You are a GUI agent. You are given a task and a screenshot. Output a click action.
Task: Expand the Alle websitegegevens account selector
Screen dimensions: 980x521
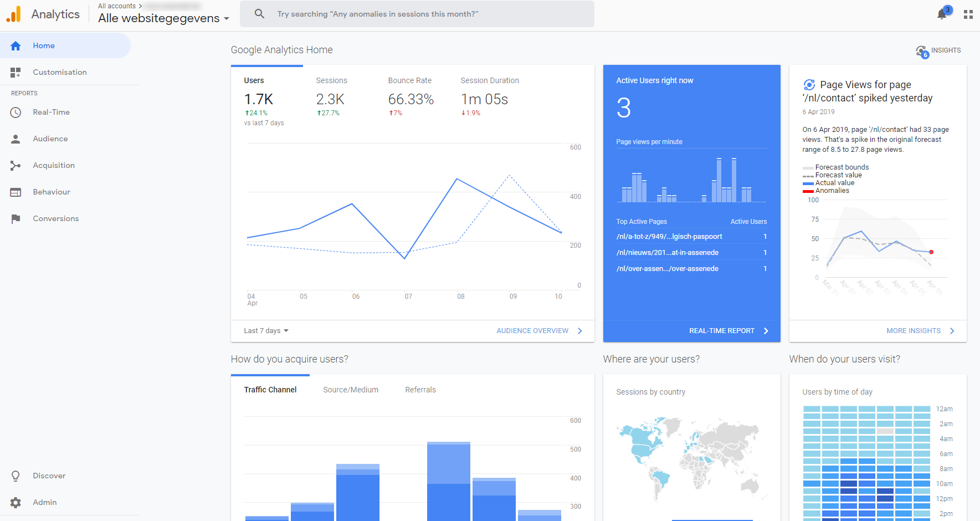[x=163, y=18]
